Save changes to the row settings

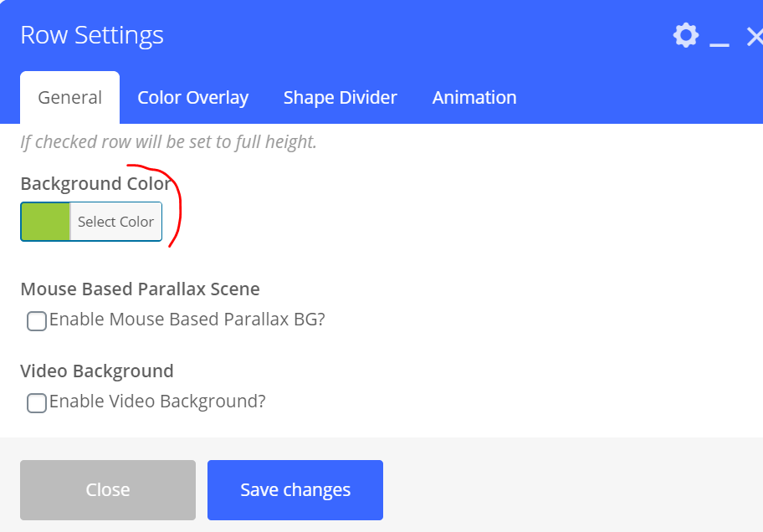(x=295, y=490)
